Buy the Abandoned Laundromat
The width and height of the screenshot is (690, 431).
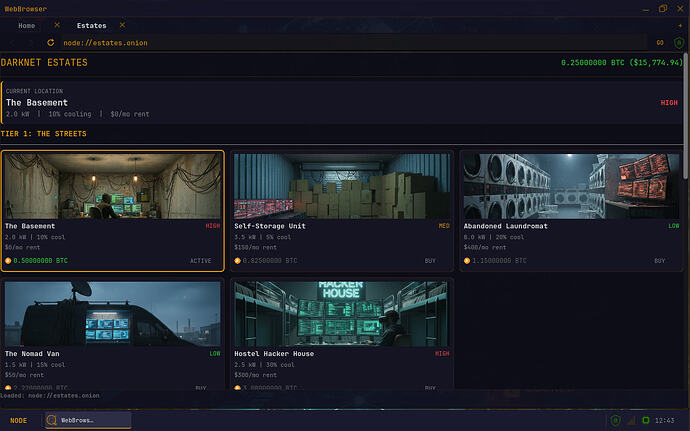tap(659, 261)
